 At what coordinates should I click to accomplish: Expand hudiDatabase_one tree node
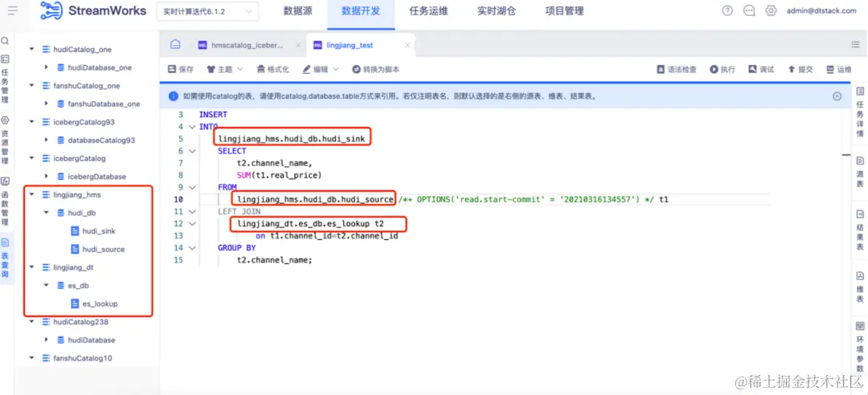47,67
